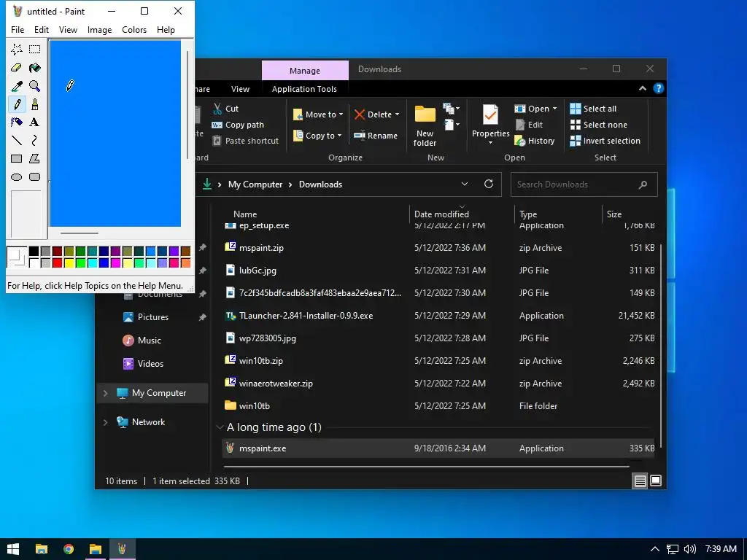Open the Image menu in Paint
The width and height of the screenshot is (747, 560).
[x=99, y=29]
